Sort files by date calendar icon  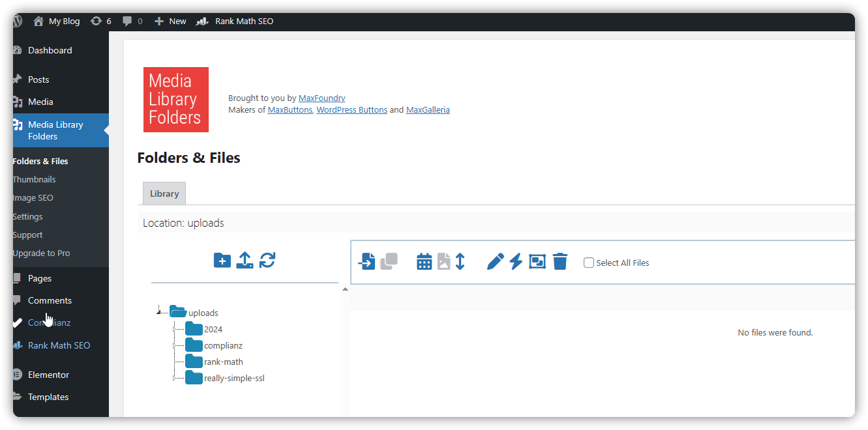click(425, 262)
